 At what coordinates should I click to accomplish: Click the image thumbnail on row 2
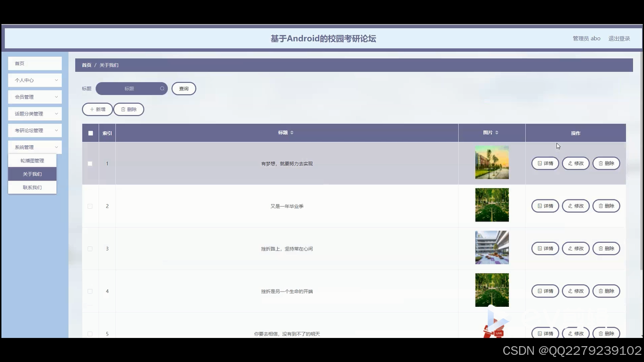491,205
